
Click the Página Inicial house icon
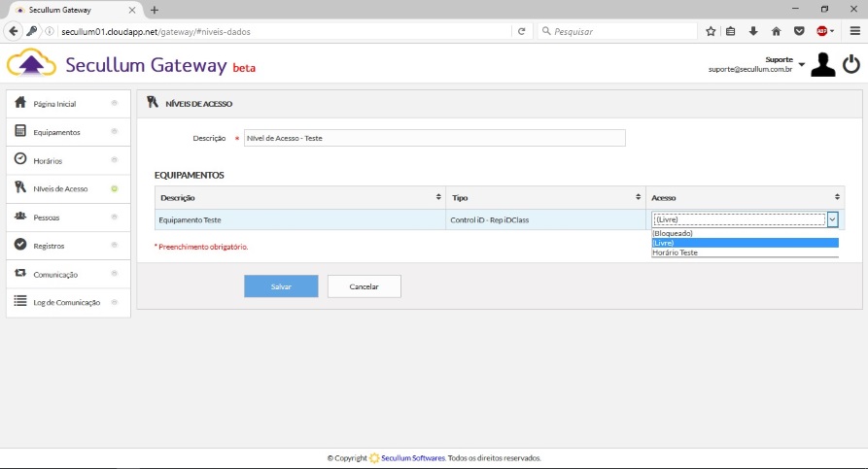point(19,103)
